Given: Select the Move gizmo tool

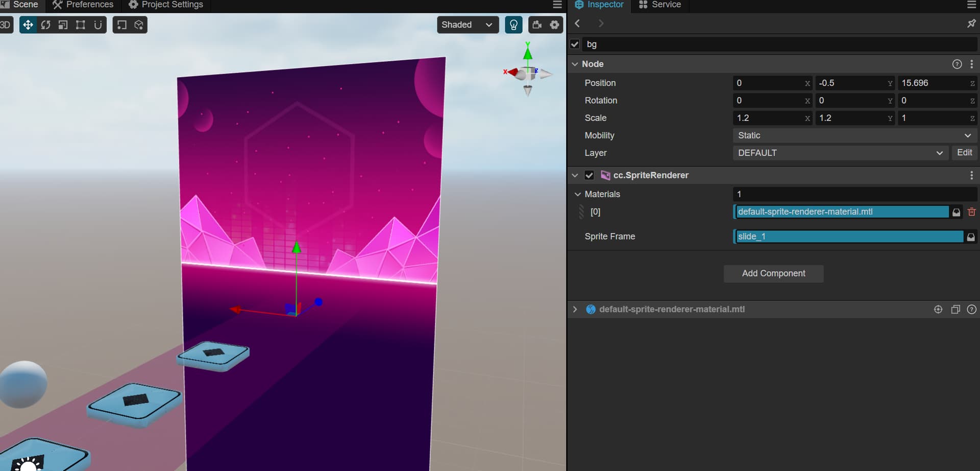Looking at the screenshot, I should 28,25.
